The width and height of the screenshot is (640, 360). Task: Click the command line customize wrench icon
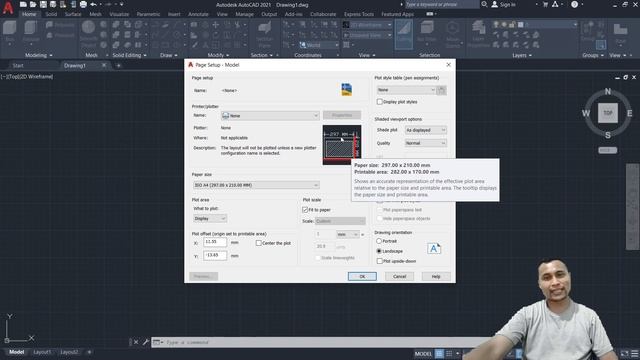145,342
